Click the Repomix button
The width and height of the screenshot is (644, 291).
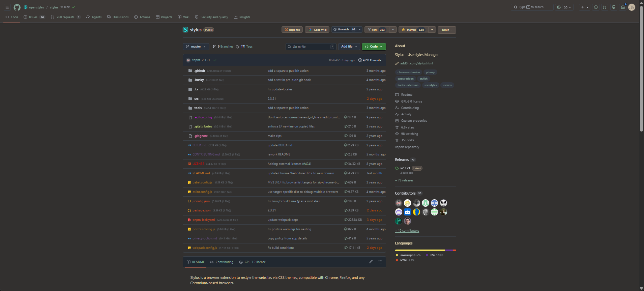(292, 30)
